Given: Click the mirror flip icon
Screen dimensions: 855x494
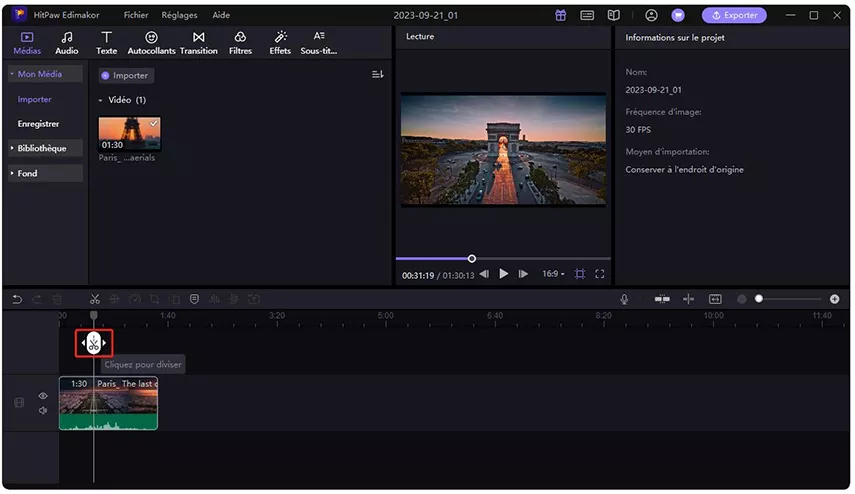Looking at the screenshot, I should (x=214, y=299).
